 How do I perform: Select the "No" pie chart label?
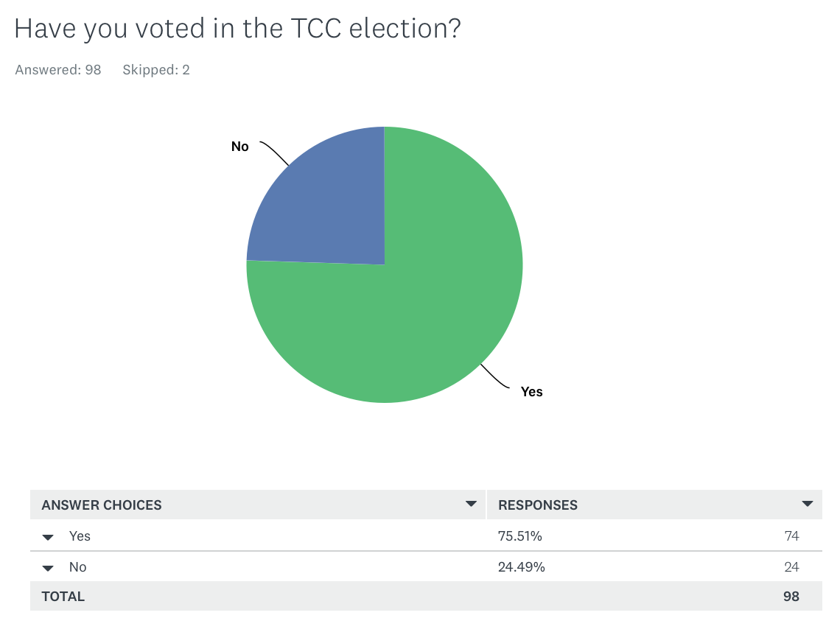[x=240, y=147]
